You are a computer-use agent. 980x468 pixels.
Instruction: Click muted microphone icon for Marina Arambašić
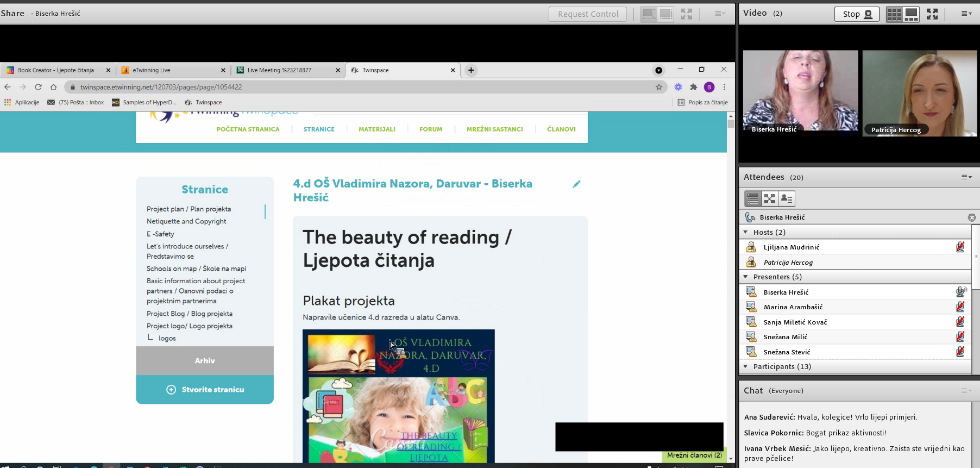coord(960,307)
